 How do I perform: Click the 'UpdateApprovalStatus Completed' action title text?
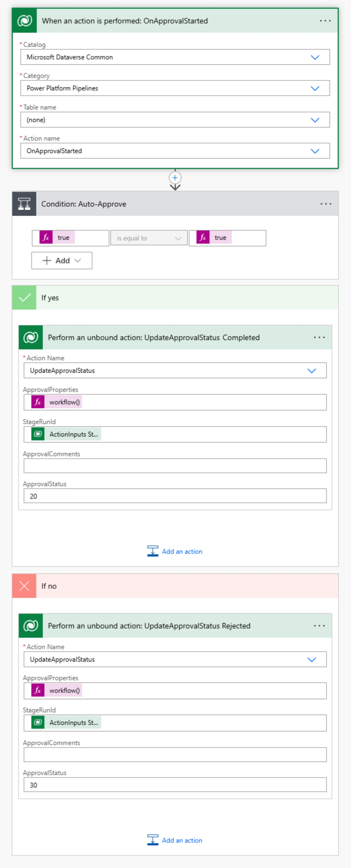click(x=154, y=337)
